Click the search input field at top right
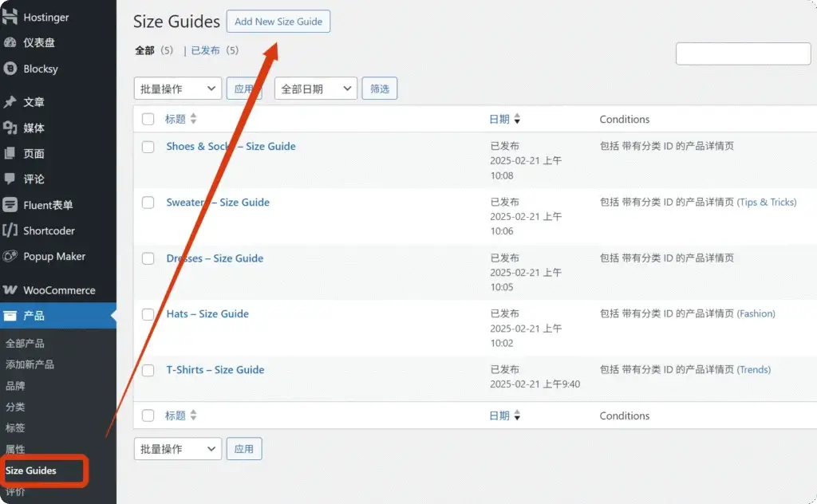 743,53
